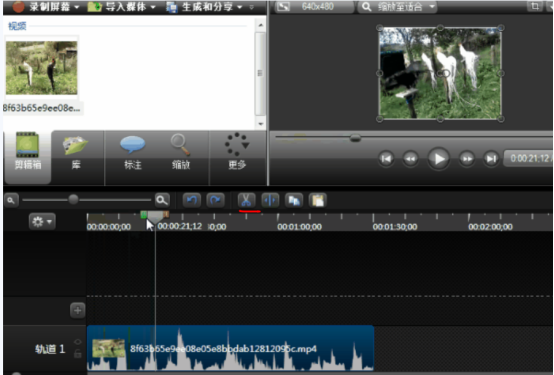Click the timeline zoom slider knob
This screenshot has height=375, width=554.
(x=73, y=200)
